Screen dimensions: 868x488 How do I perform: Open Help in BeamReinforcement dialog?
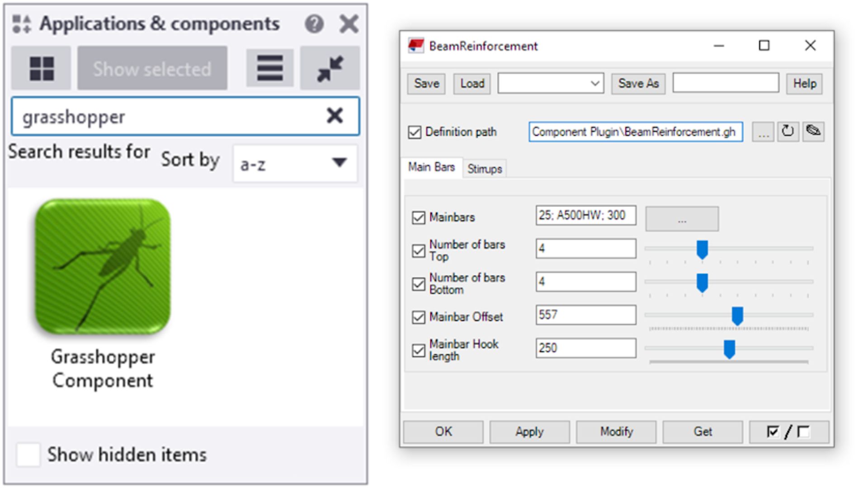coord(804,84)
